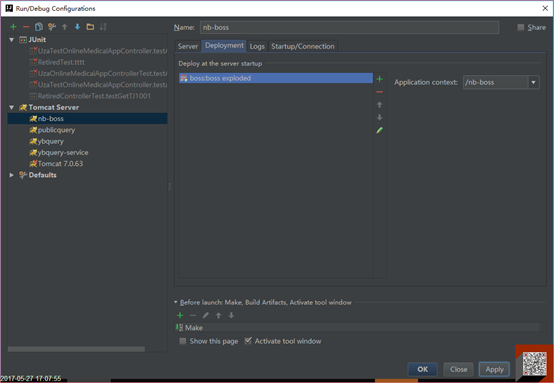Edit the deployment artifact pencil icon

coord(379,130)
